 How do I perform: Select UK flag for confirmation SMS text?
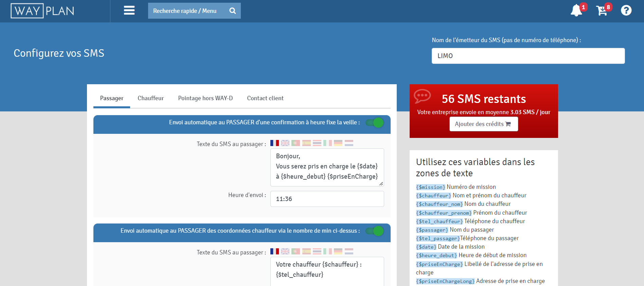tap(285, 143)
